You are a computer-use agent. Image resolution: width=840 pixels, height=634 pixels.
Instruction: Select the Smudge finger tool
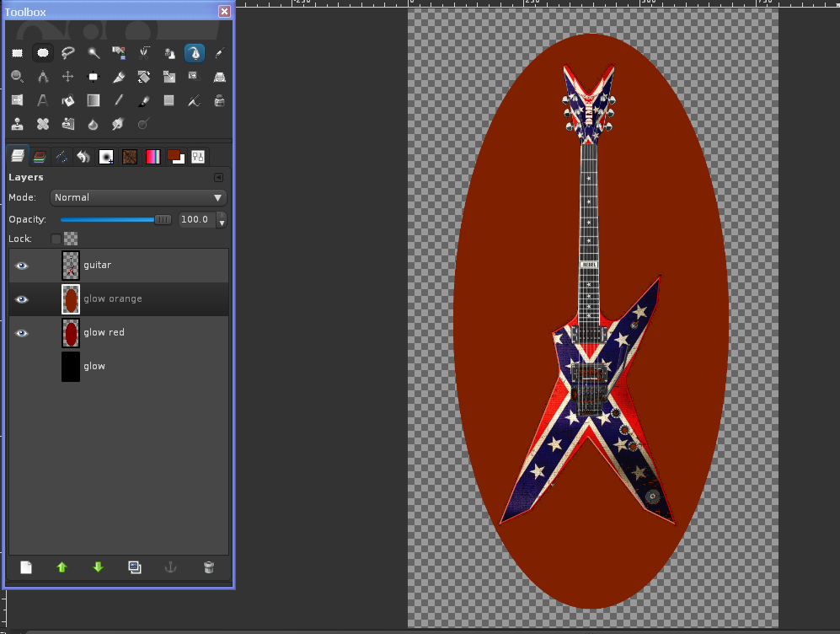(x=119, y=124)
